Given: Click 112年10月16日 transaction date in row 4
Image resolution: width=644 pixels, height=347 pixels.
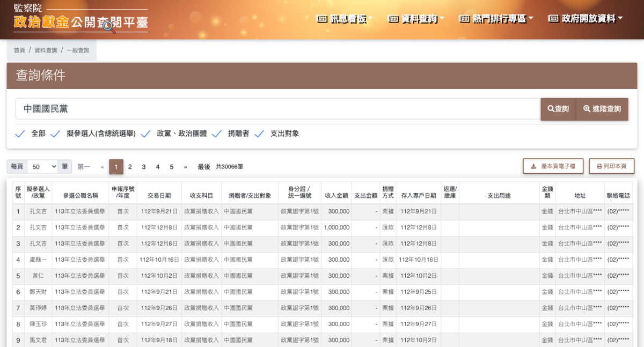Looking at the screenshot, I should click(159, 260).
